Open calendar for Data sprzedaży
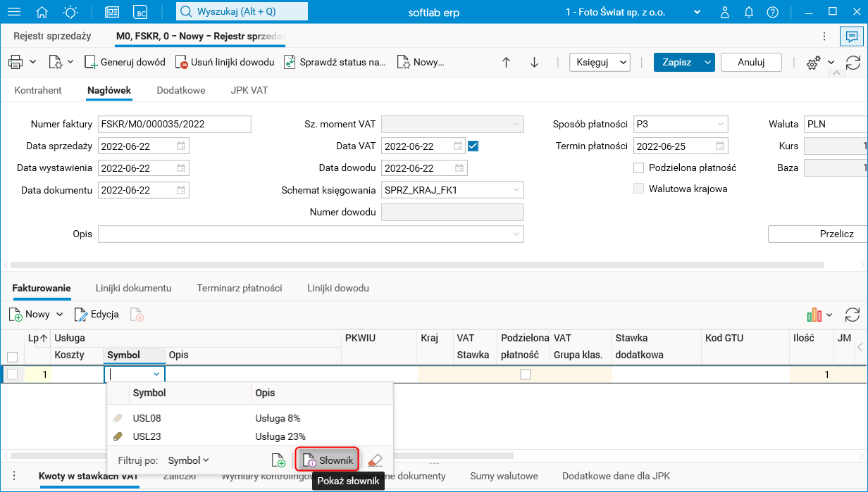The image size is (868, 492). (181, 146)
